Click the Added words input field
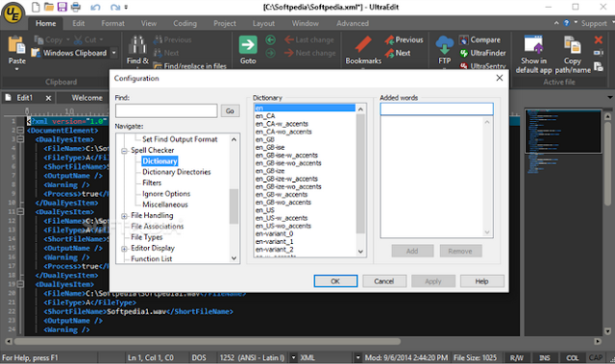 (436, 109)
